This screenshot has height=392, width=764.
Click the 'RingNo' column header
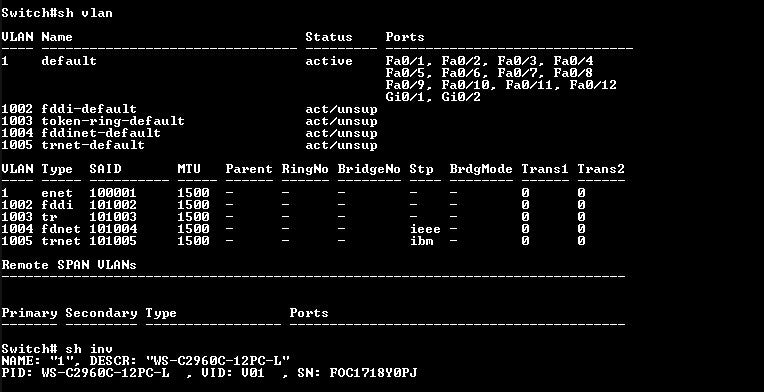[x=305, y=169]
